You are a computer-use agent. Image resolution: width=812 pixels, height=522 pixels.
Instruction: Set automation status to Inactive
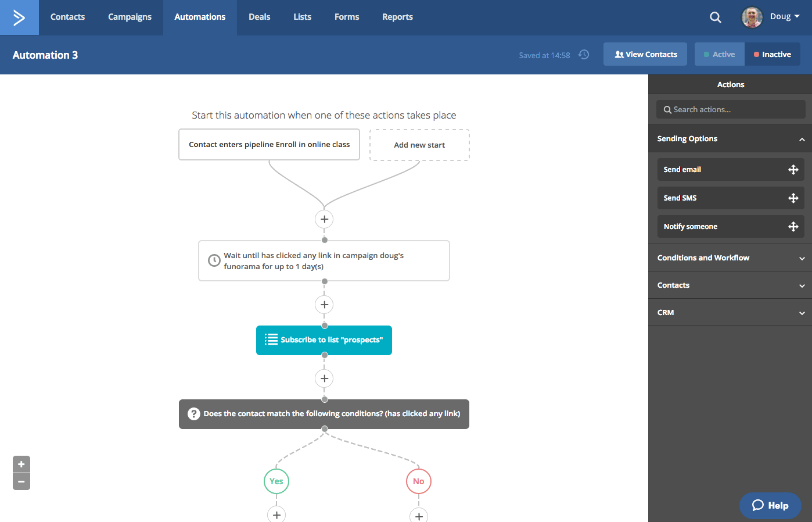pos(772,54)
